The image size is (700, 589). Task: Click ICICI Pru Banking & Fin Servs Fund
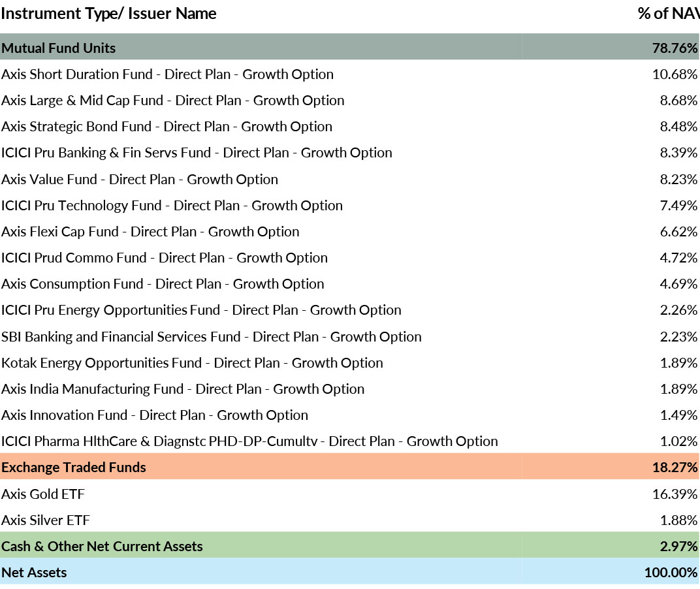(x=197, y=153)
